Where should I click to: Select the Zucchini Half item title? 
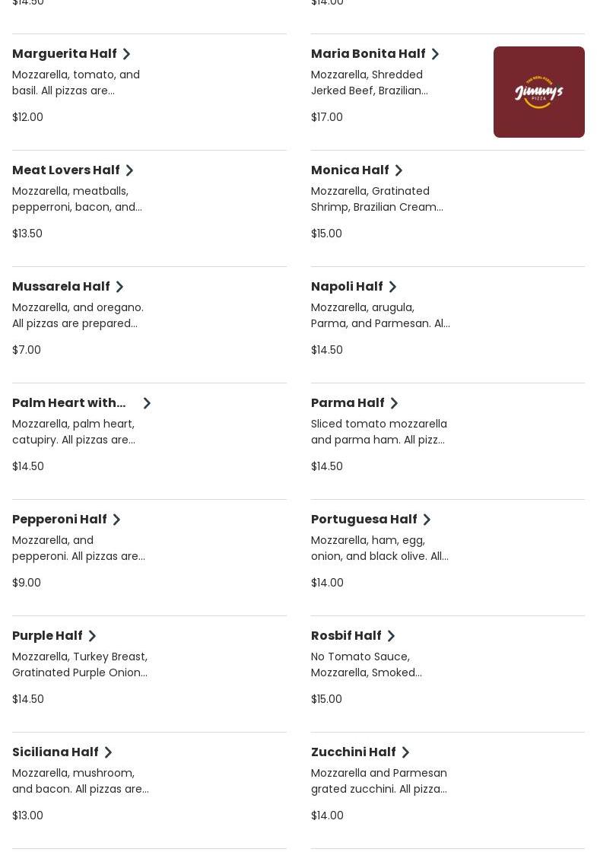click(x=353, y=752)
